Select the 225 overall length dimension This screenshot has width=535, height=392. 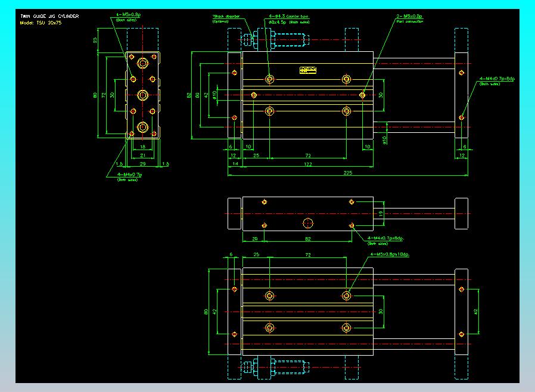tap(347, 173)
